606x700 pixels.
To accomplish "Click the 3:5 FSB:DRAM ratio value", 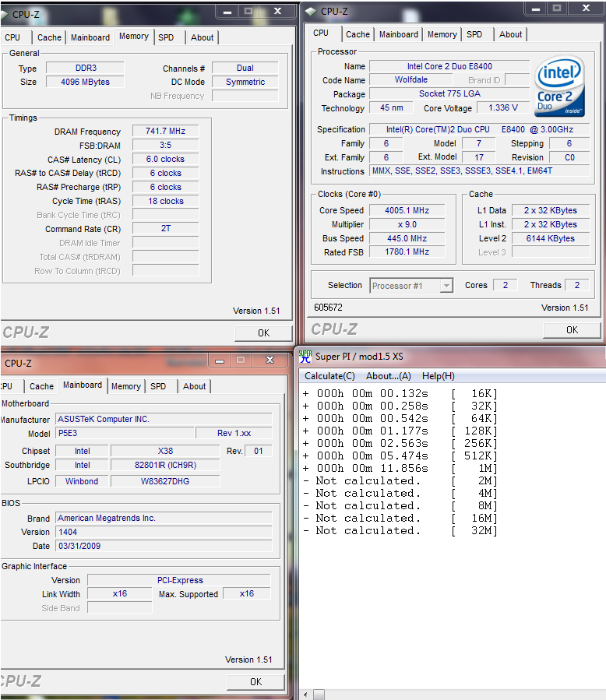I will 165,145.
